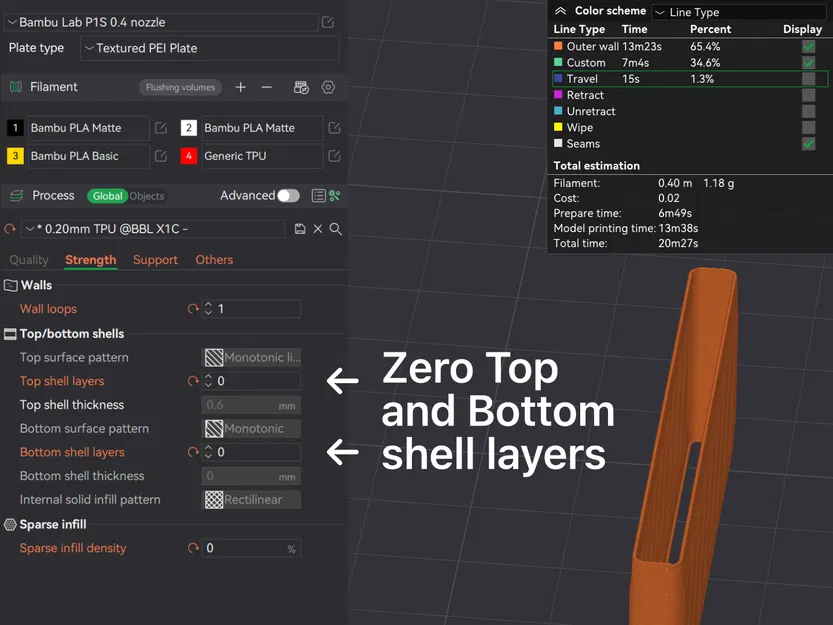Screen dimensions: 833x625
Task: Edit filament 2 Bambu PLA Matte preset
Action: tap(334, 128)
